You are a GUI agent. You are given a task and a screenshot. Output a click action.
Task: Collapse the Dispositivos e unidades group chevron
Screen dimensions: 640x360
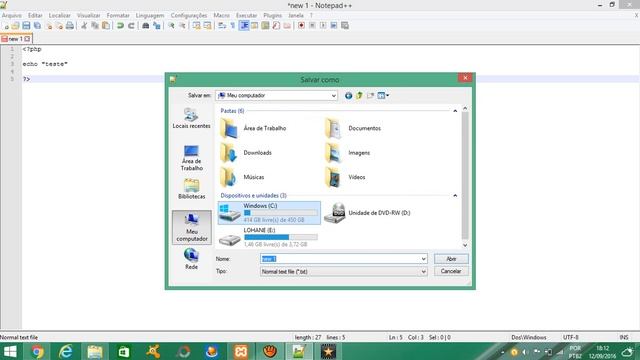[455, 196]
